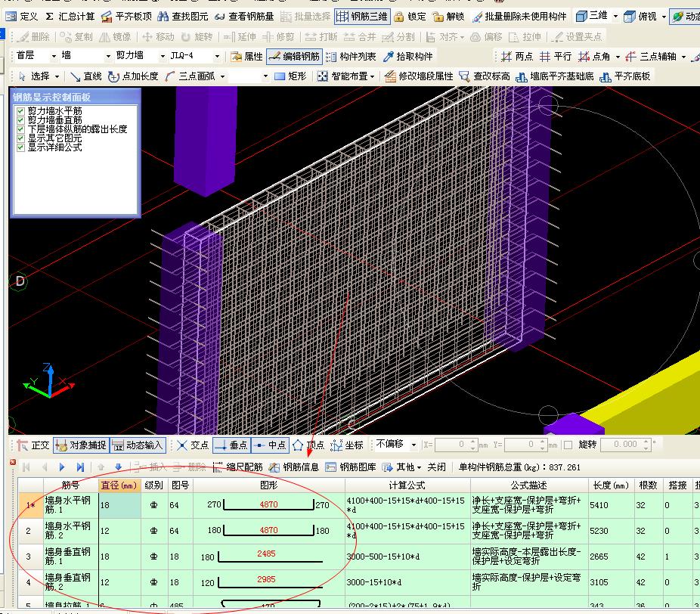700x614 pixels.
Task: Run 汇总计算 summary calculation
Action: [x=70, y=17]
